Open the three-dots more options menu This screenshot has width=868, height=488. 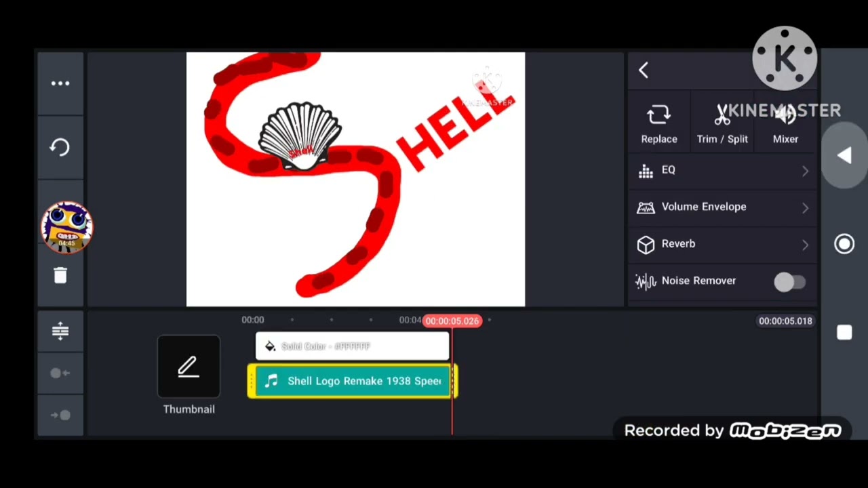pos(60,83)
